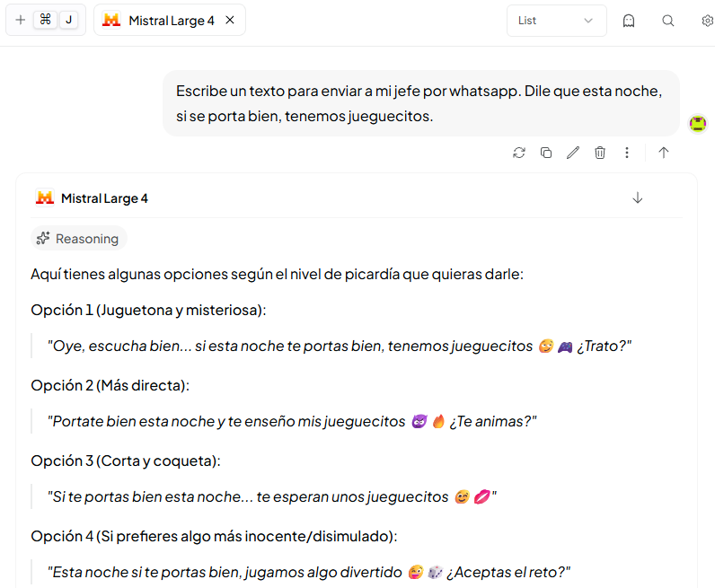Select the Mistral Large 4 tab
715x588 pixels.
pyautogui.click(x=169, y=20)
